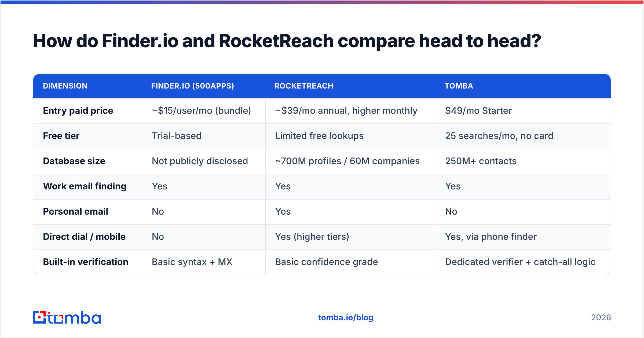Viewport: 644px width, 338px height.
Task: Click the tomba logo in the footer
Action: click(x=67, y=317)
